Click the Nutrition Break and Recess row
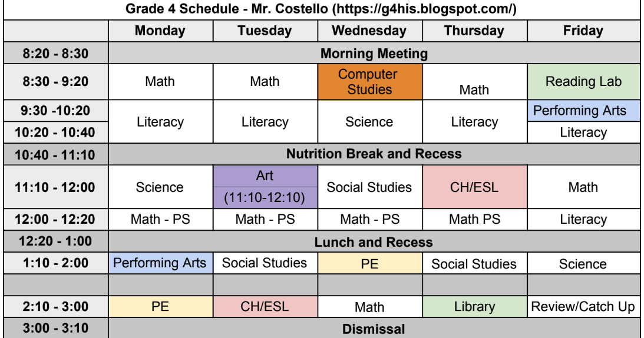This screenshot has height=338, width=644. click(374, 154)
